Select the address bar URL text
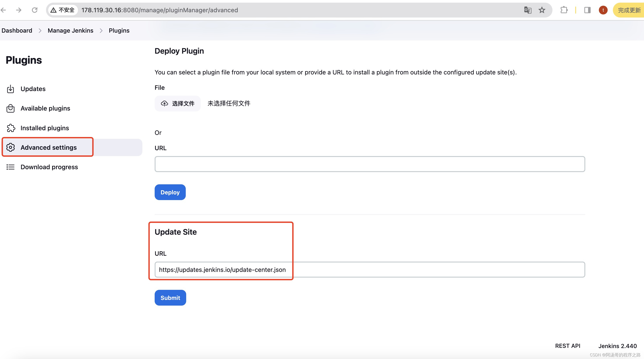This screenshot has width=644, height=359. 159,10
